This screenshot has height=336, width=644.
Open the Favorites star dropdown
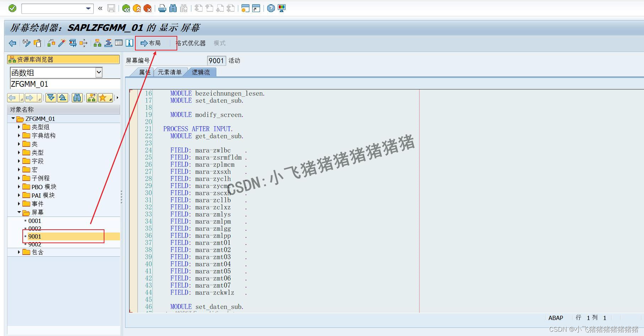click(x=105, y=98)
